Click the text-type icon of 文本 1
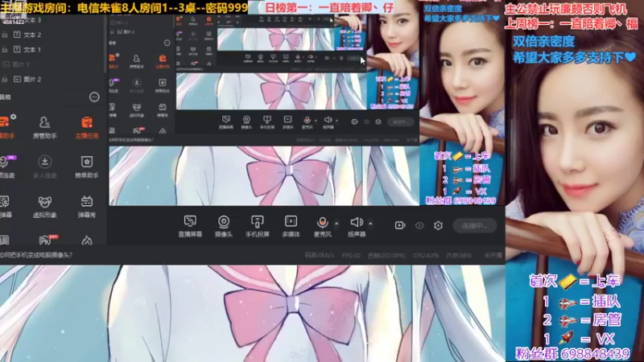644x362 pixels. pos(17,50)
